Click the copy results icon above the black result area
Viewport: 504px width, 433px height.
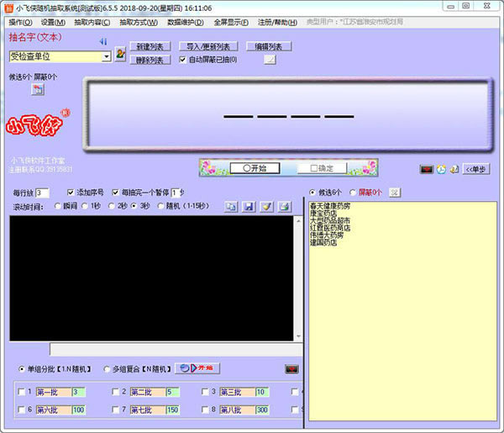coord(231,207)
